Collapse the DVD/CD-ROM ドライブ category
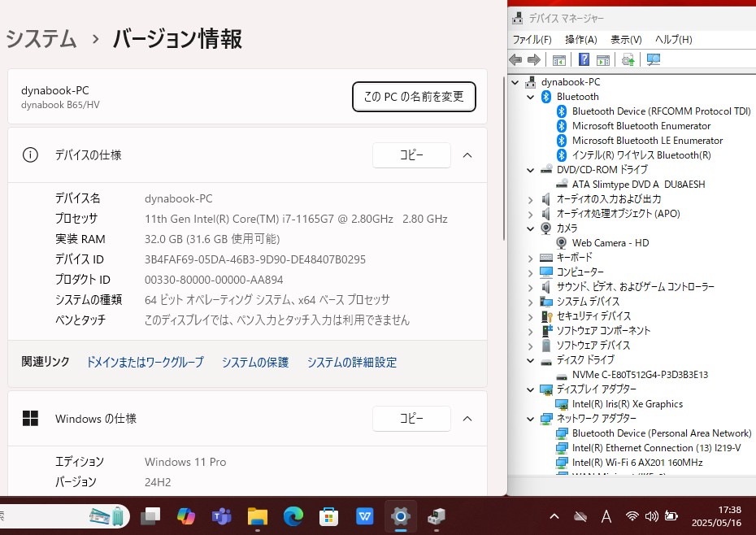The height and width of the screenshot is (535, 756). pos(531,170)
